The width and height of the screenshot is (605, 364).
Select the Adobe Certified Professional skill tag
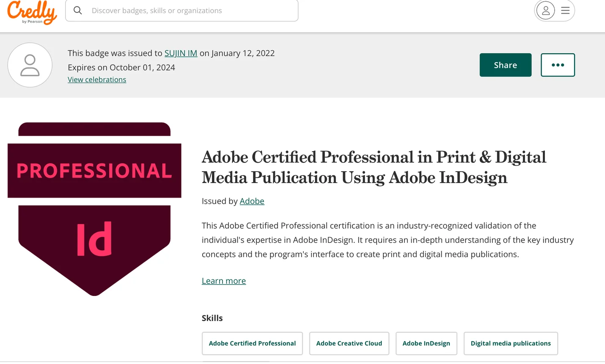pos(252,343)
